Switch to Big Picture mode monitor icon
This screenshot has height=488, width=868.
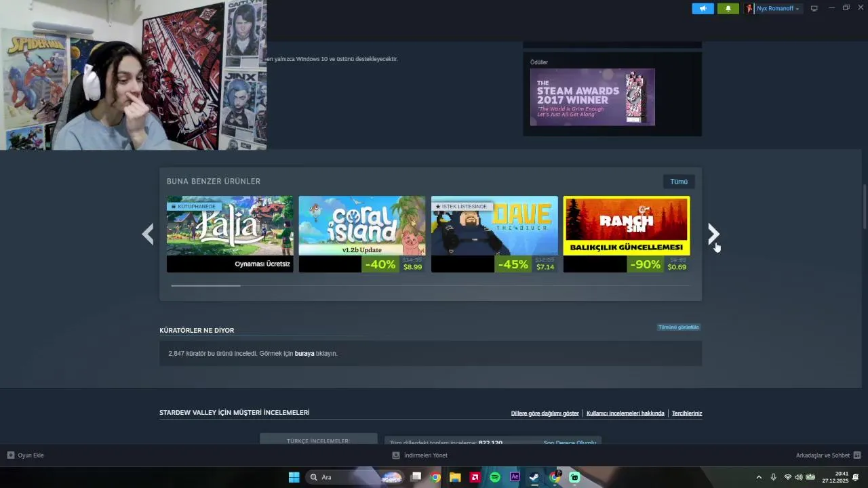tap(814, 8)
